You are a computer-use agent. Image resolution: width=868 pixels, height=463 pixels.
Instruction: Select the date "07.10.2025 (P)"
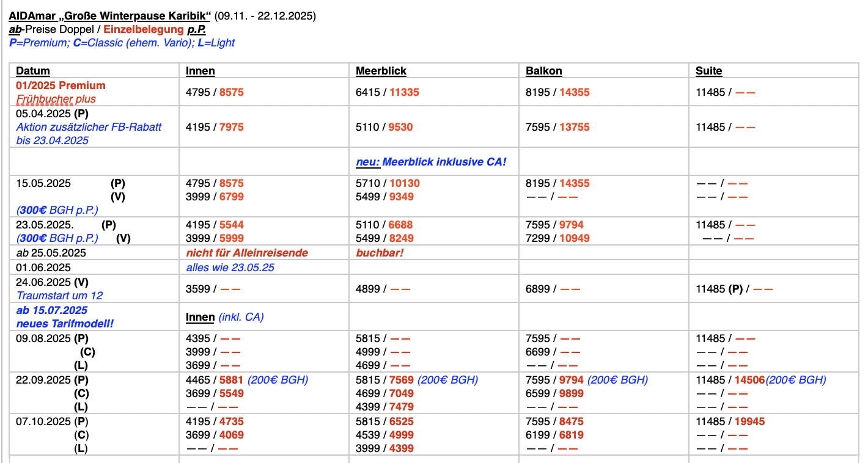pyautogui.click(x=53, y=421)
